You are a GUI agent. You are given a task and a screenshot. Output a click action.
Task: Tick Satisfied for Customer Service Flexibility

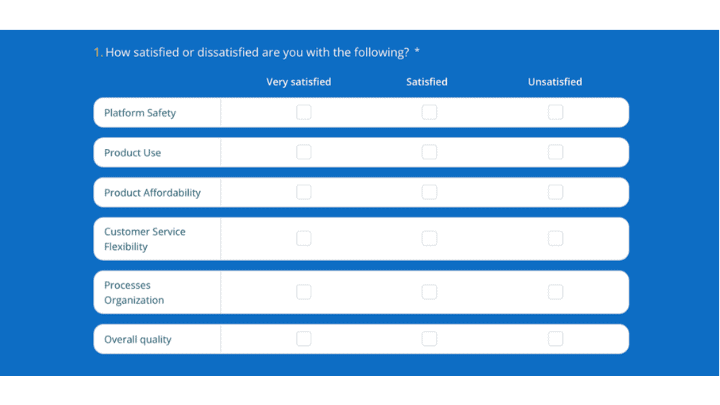pyautogui.click(x=429, y=238)
